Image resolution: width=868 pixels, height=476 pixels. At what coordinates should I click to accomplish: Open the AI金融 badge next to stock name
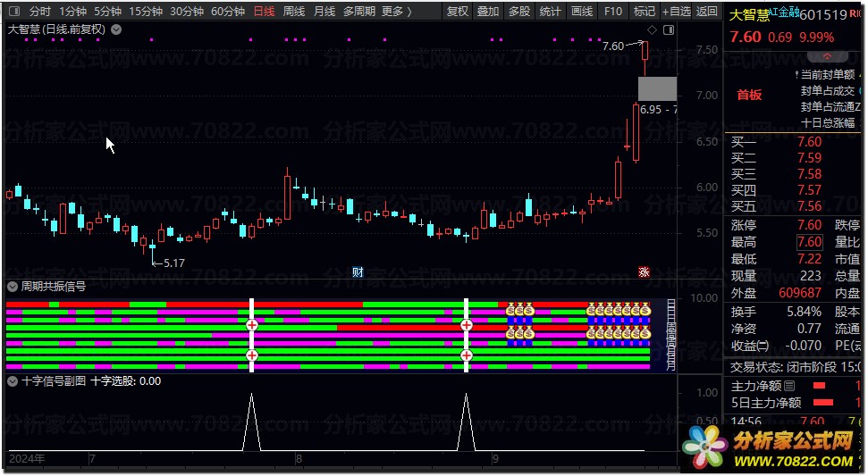coord(784,13)
